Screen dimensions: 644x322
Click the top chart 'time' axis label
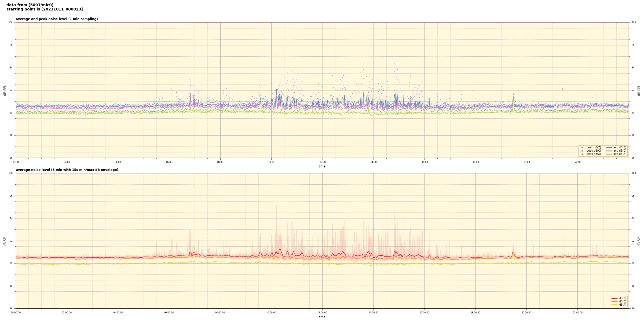coord(322,166)
